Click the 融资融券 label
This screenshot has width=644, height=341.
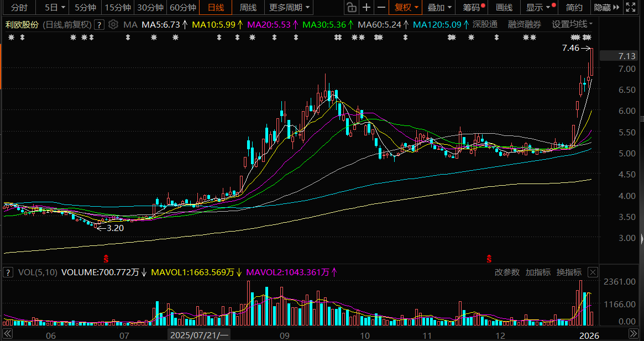(x=525, y=25)
